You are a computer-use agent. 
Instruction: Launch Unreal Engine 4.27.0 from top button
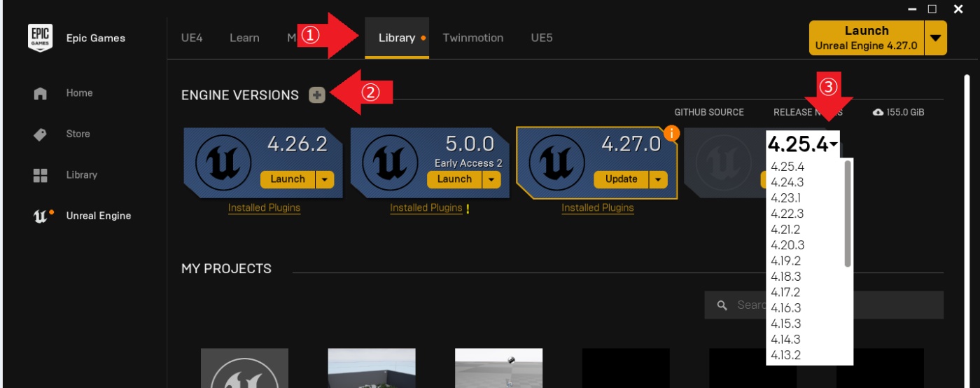click(867, 38)
